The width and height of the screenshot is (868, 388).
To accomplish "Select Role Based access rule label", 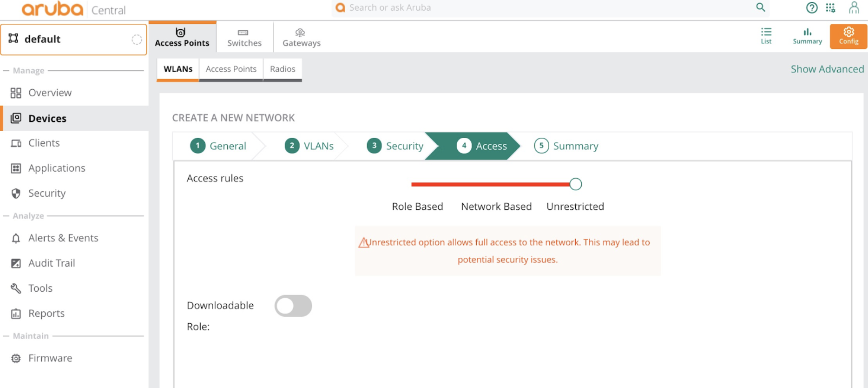I will pyautogui.click(x=417, y=207).
